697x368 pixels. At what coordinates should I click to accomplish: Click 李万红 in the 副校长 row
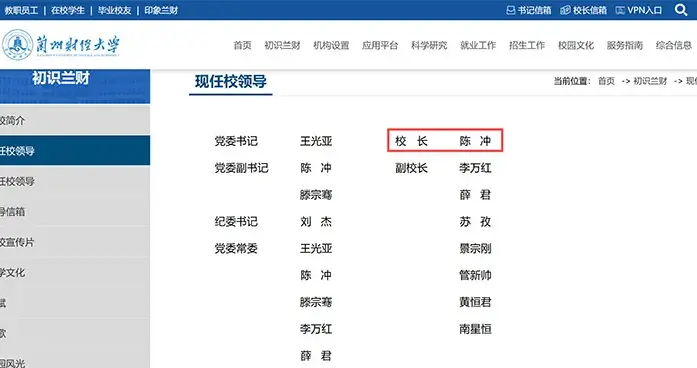click(475, 168)
